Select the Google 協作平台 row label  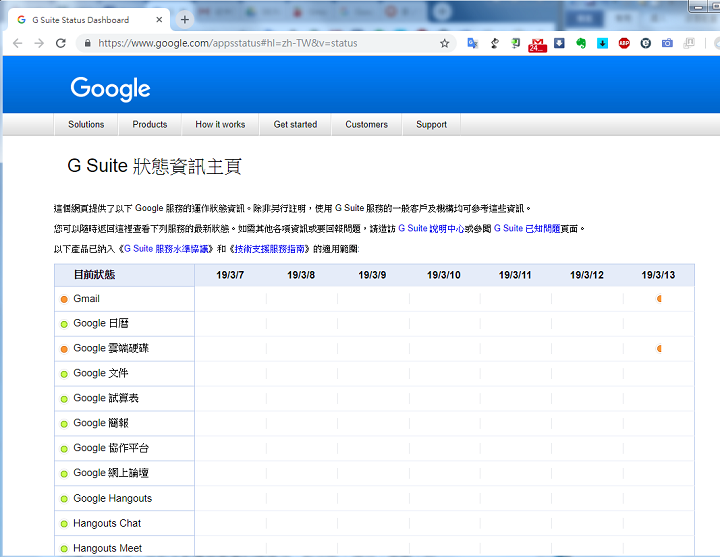point(111,448)
